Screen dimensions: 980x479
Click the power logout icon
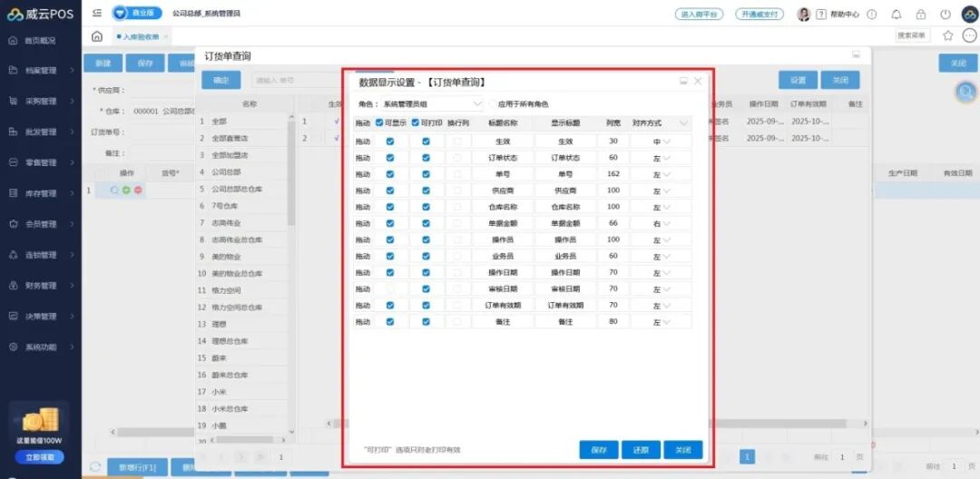[946, 15]
